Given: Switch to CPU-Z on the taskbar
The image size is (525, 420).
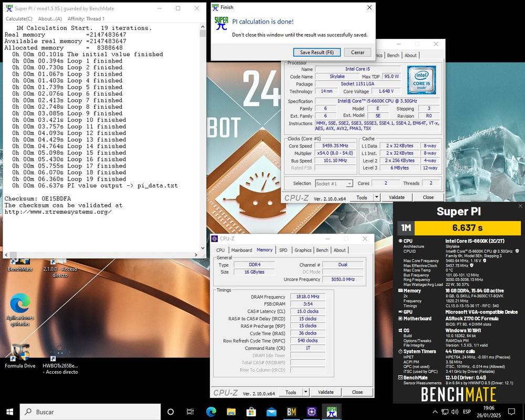Looking at the screenshot, I should click(311, 412).
